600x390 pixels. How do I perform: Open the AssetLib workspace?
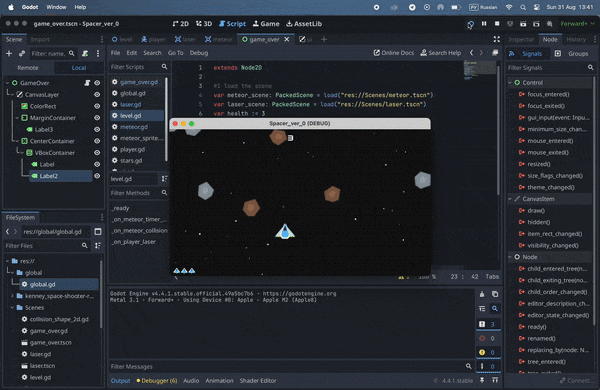click(304, 24)
